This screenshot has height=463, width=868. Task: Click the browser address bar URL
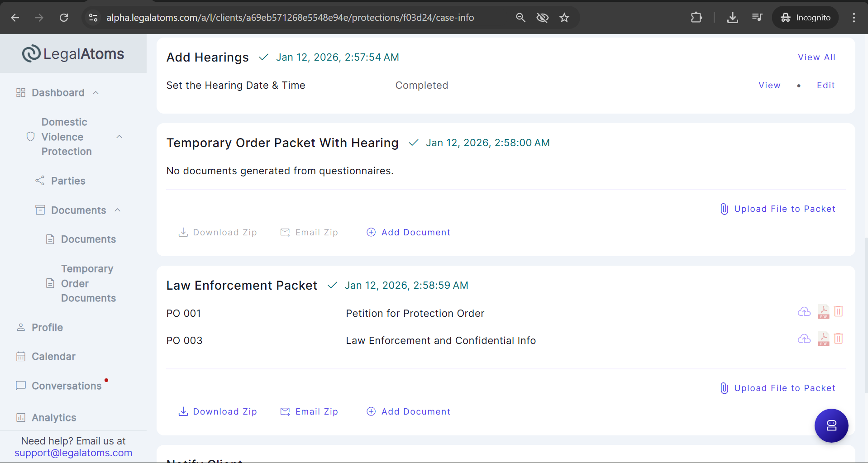(290, 18)
